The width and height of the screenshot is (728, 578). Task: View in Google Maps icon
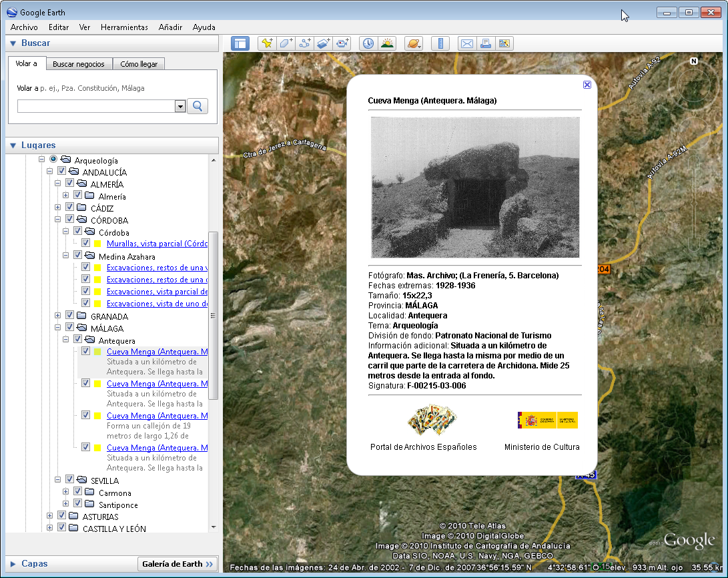click(x=504, y=43)
